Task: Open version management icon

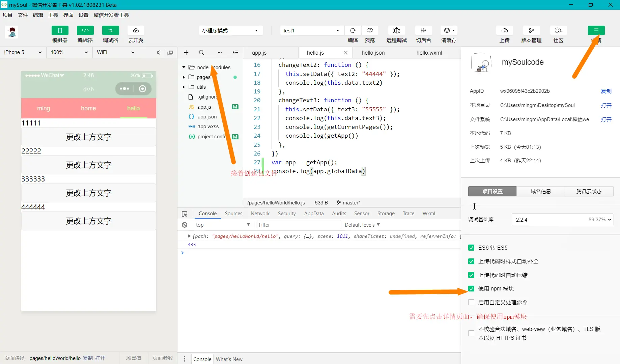Action: (531, 30)
